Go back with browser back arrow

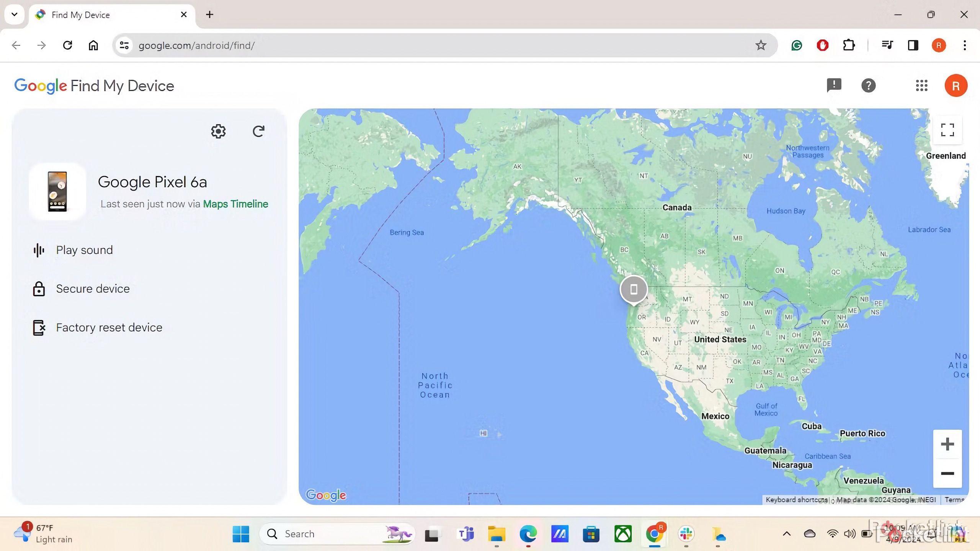(16, 45)
